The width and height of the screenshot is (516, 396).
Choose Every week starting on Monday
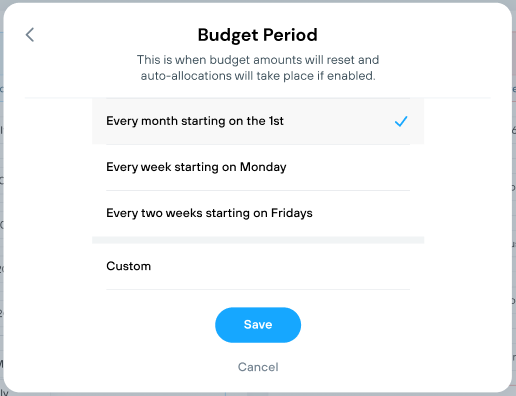[x=258, y=167]
